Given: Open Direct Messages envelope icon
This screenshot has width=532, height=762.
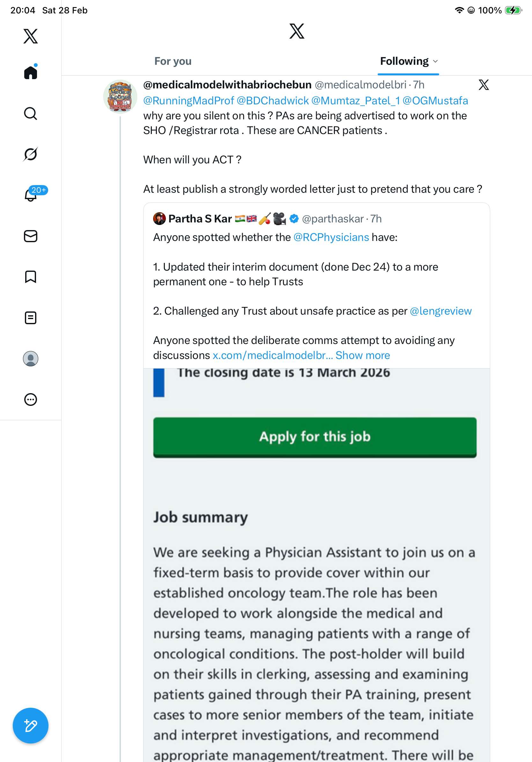Looking at the screenshot, I should [31, 236].
